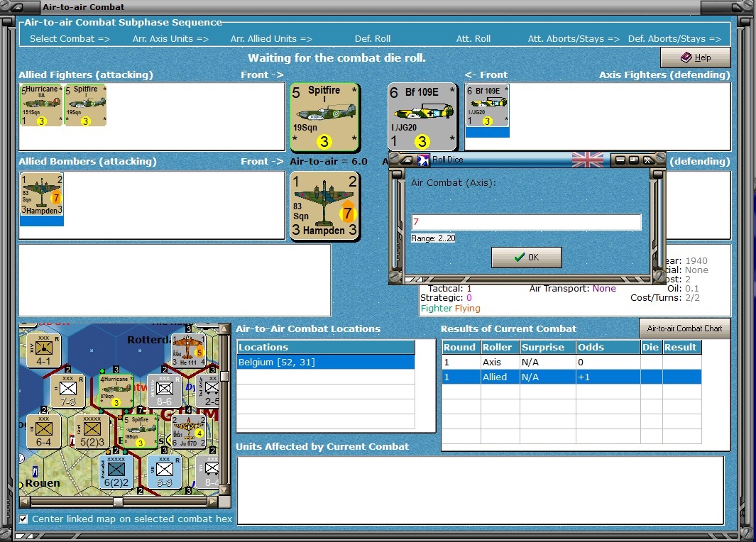Click the Def. Roll subphase step
Image resolution: width=756 pixels, height=542 pixels.
[x=372, y=38]
